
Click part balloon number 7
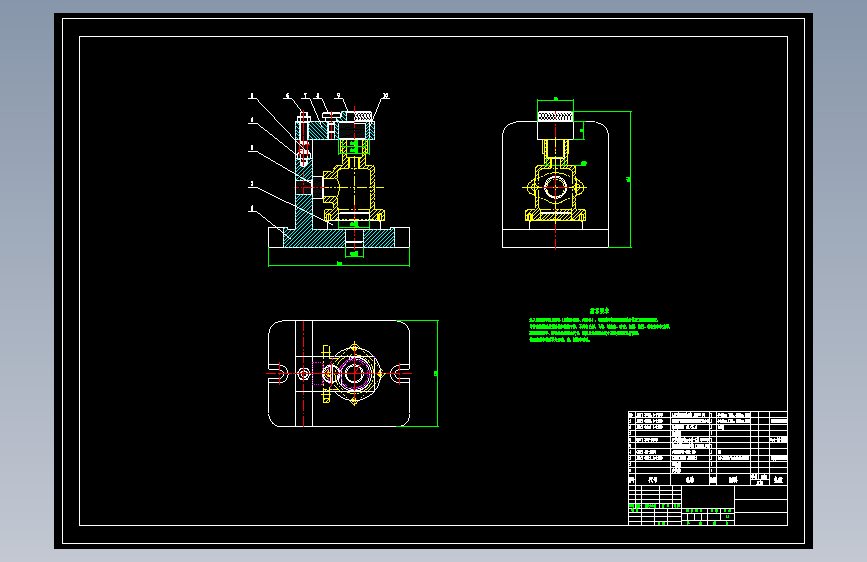[305, 96]
